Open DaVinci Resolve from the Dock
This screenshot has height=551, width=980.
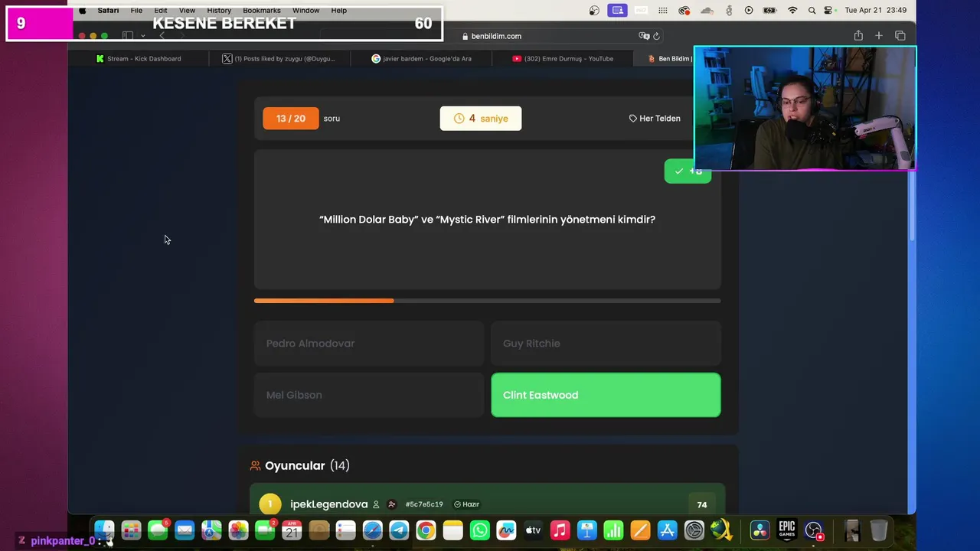pyautogui.click(x=759, y=530)
